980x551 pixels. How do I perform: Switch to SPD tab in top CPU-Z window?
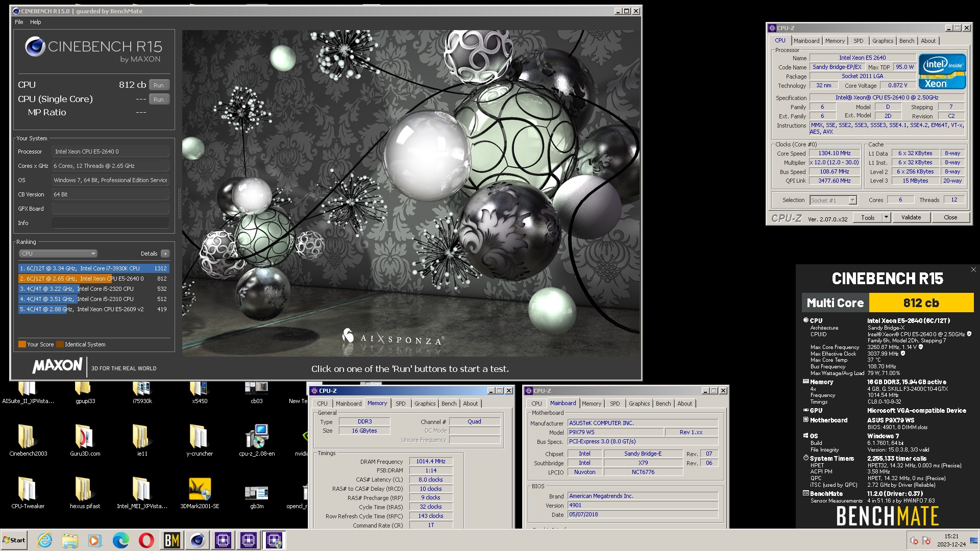coord(859,41)
